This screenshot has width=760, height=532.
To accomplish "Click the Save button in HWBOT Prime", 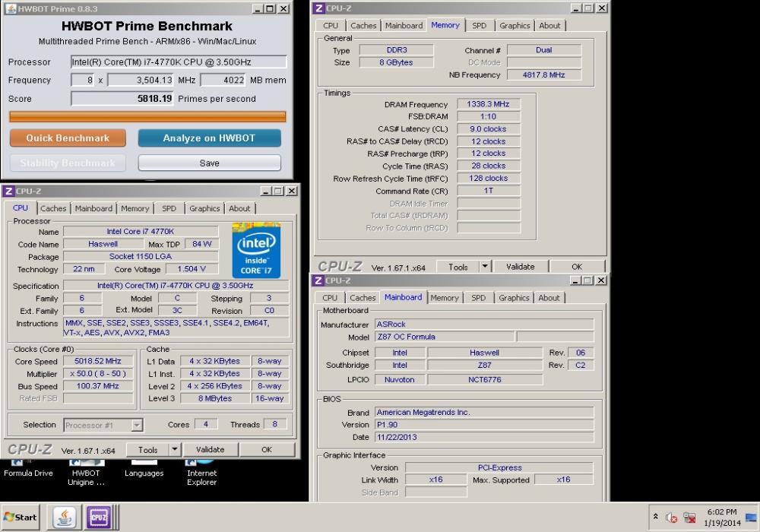I will (x=210, y=163).
